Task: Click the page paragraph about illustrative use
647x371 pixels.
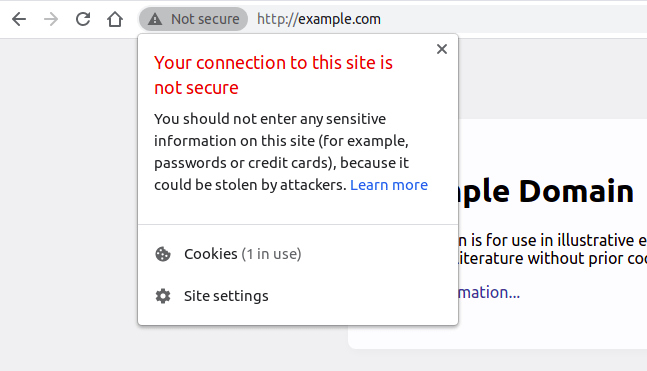Action: point(553,249)
